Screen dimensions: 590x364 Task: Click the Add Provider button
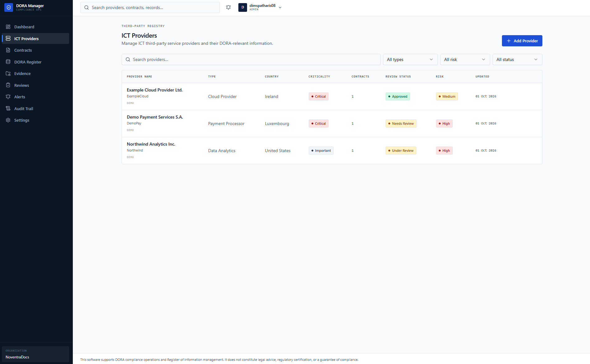(522, 41)
